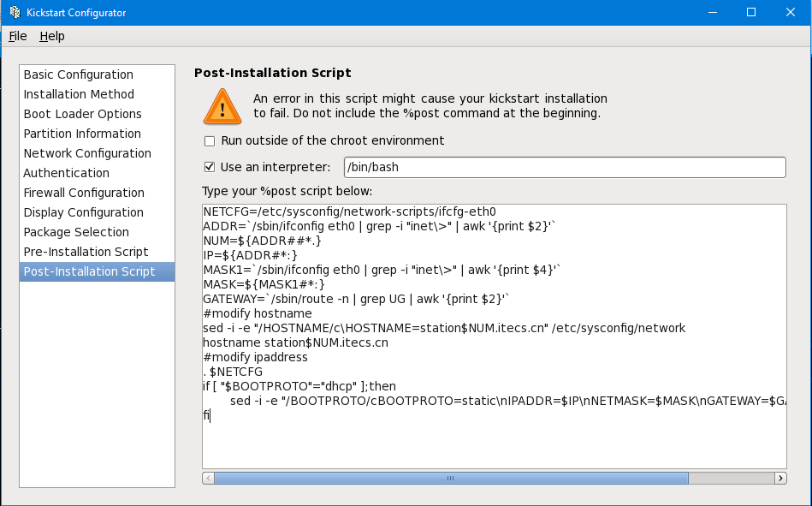Open the Help menu

pos(52,36)
